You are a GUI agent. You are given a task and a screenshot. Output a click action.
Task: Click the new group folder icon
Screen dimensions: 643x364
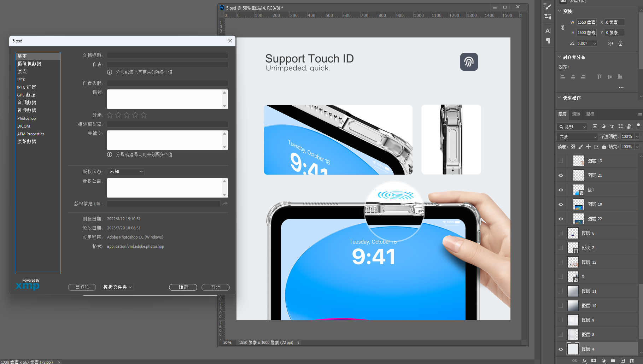click(x=613, y=361)
